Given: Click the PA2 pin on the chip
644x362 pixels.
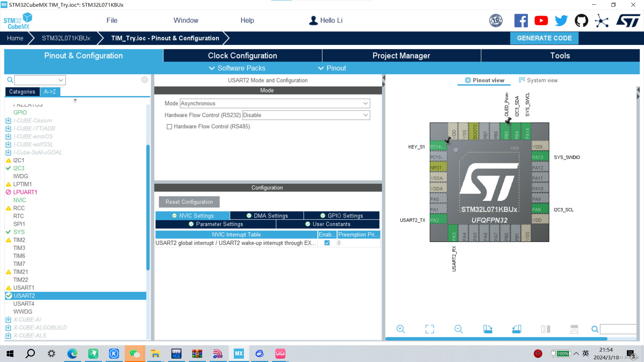Looking at the screenshot, I should coord(438,220).
